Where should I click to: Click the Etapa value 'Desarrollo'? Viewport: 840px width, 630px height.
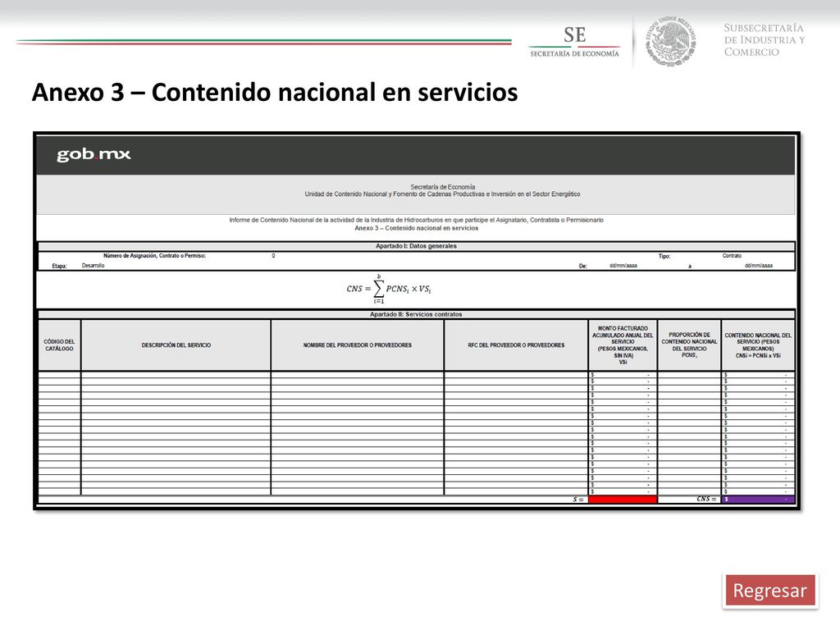coord(94,266)
